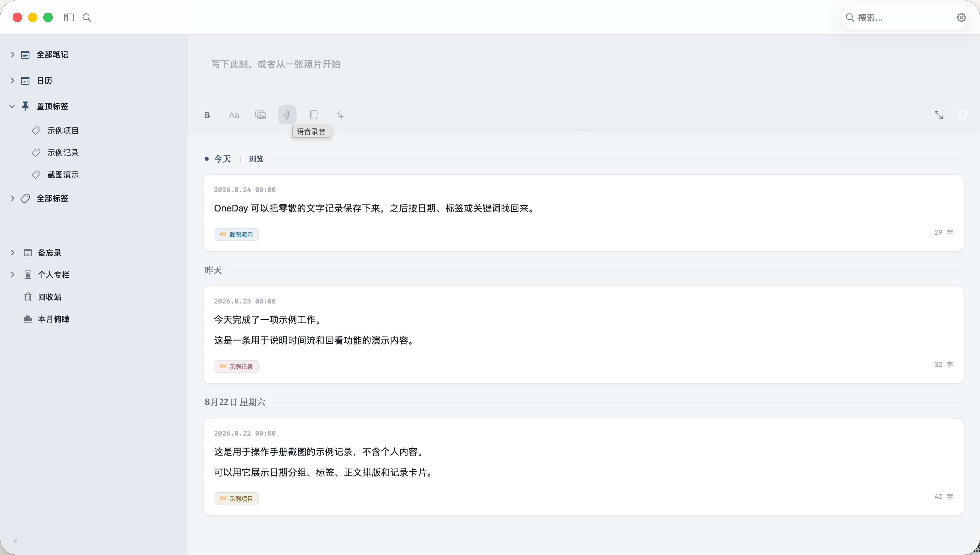
Task: Click the 截图演示 tag chip on note
Action: pos(236,234)
